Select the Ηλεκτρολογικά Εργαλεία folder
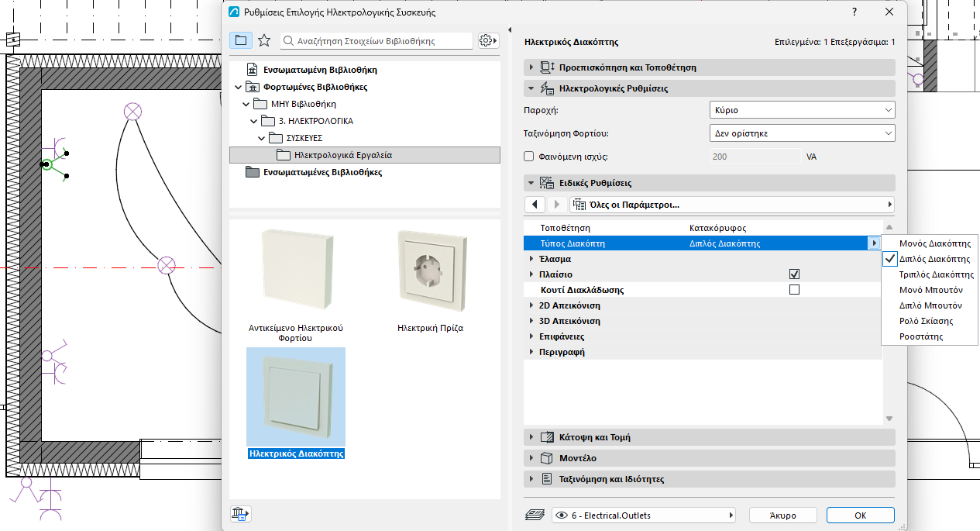980x531 pixels. [x=365, y=156]
